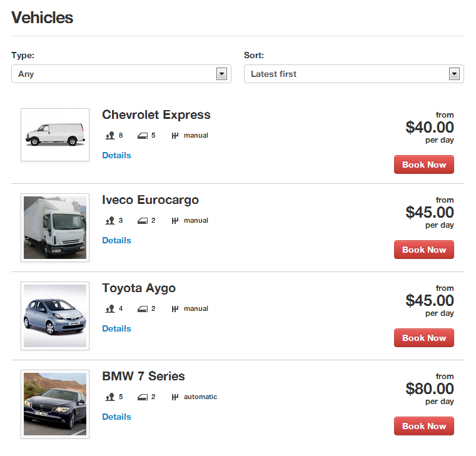476x456 pixels.
Task: View Details of the BMW 7 Series
Action: click(x=116, y=417)
